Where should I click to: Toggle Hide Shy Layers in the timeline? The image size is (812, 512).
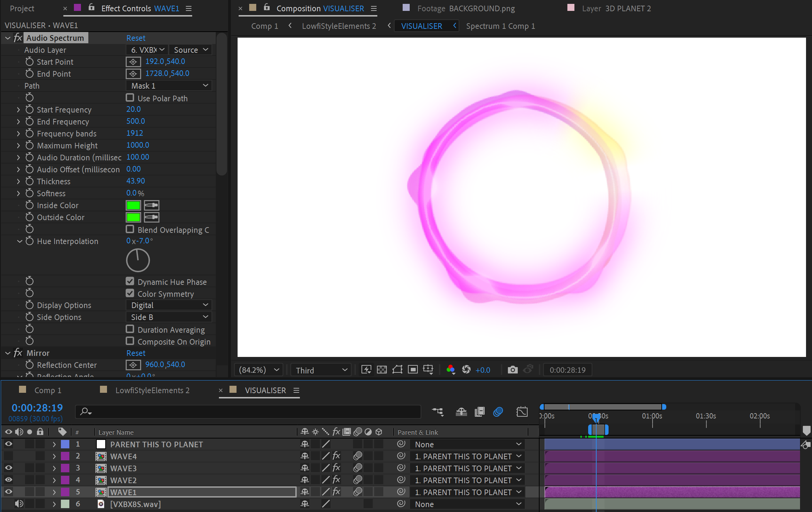pos(461,411)
